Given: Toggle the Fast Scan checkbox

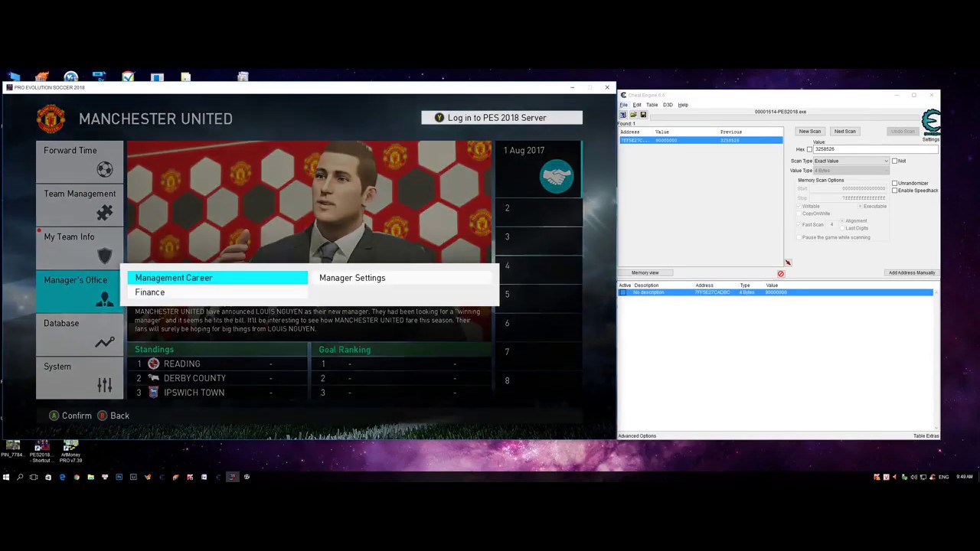Looking at the screenshot, I should [x=799, y=225].
